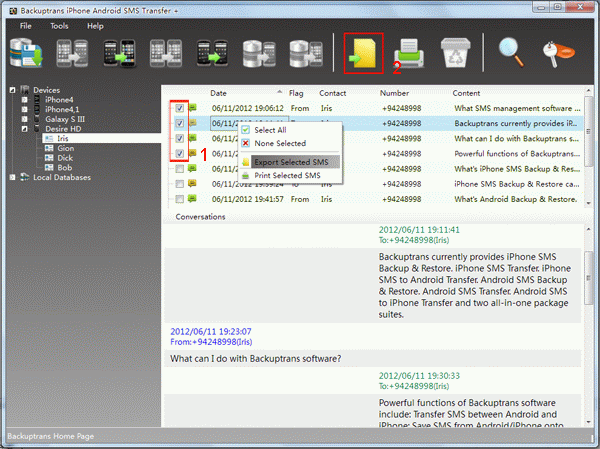Uncheck checkbox of Backuptrans currently provides row

(179, 123)
